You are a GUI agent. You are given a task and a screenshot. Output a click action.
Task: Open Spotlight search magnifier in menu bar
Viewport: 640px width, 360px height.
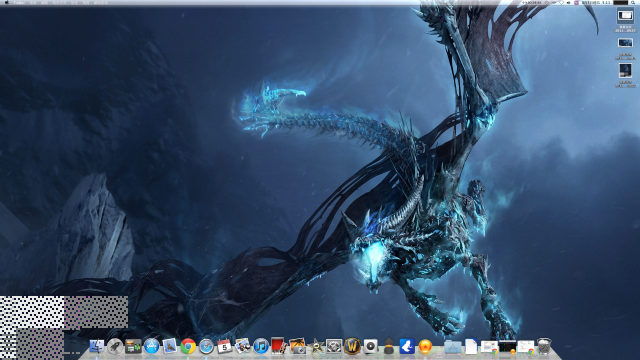point(633,2)
